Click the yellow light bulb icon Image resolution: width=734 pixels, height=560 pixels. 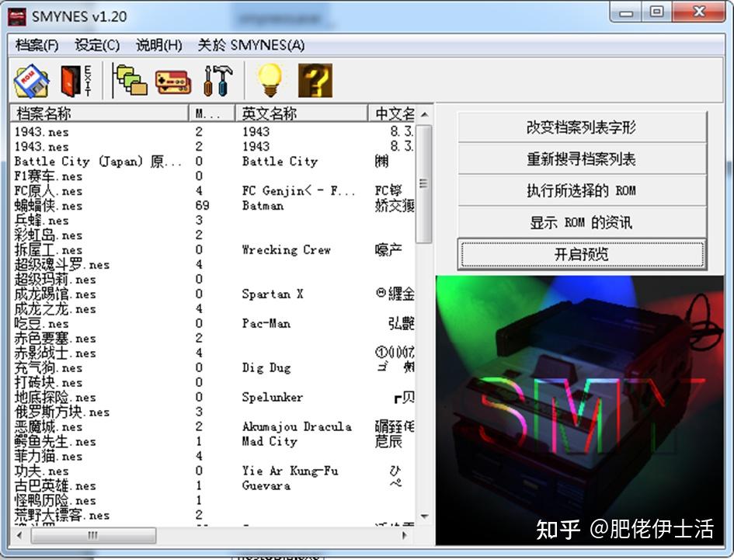point(270,81)
